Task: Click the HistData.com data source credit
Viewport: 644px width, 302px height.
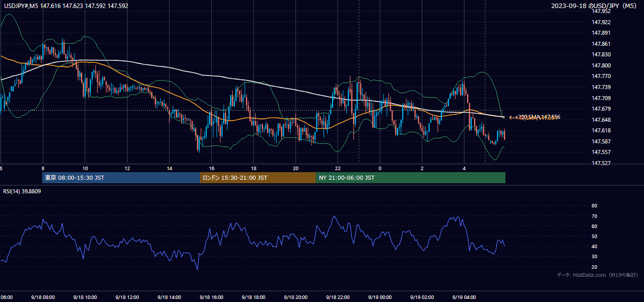Action: [597, 275]
